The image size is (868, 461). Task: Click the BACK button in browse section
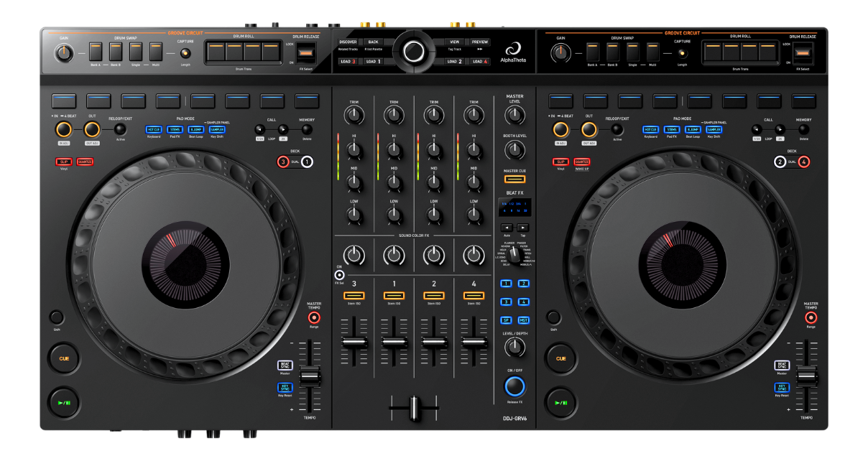click(x=373, y=42)
